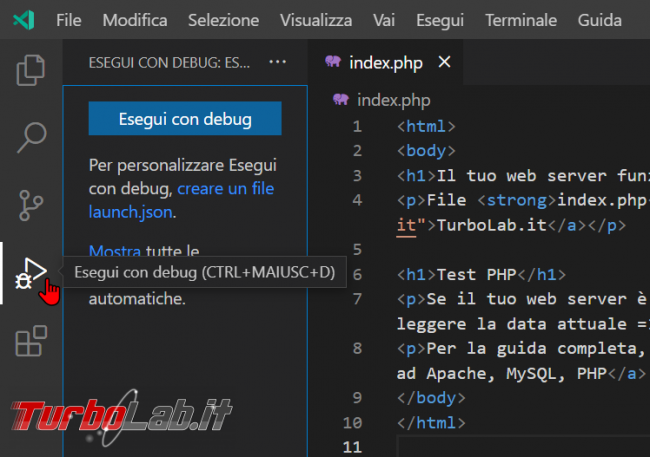Screen dimensions: 650x457
Task: Click line number 11 in the gutter
Action: pos(352,447)
